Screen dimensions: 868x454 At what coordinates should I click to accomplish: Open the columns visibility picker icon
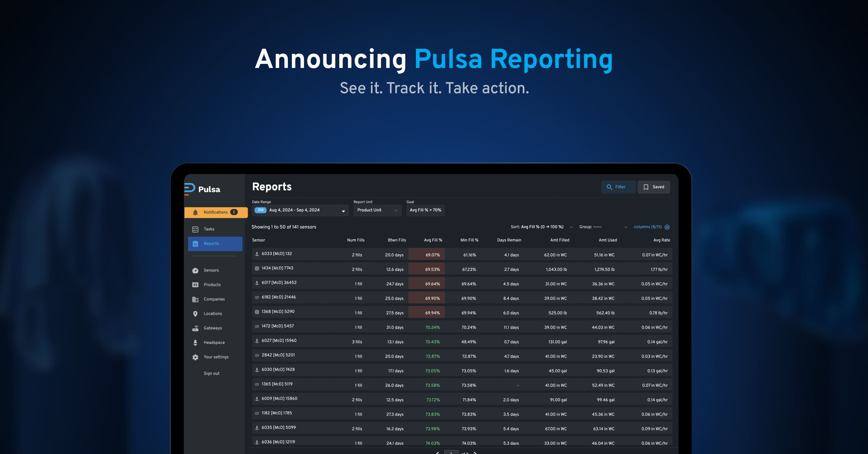tap(667, 227)
